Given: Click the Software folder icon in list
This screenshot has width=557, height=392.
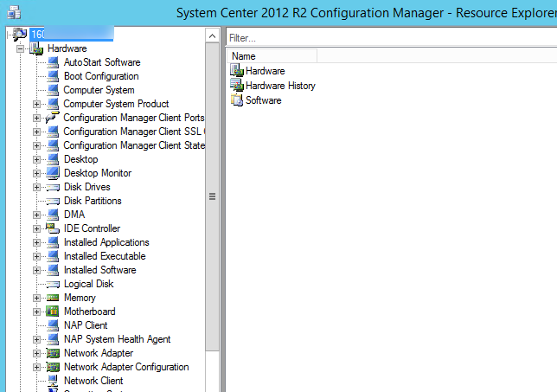Looking at the screenshot, I should [237, 100].
